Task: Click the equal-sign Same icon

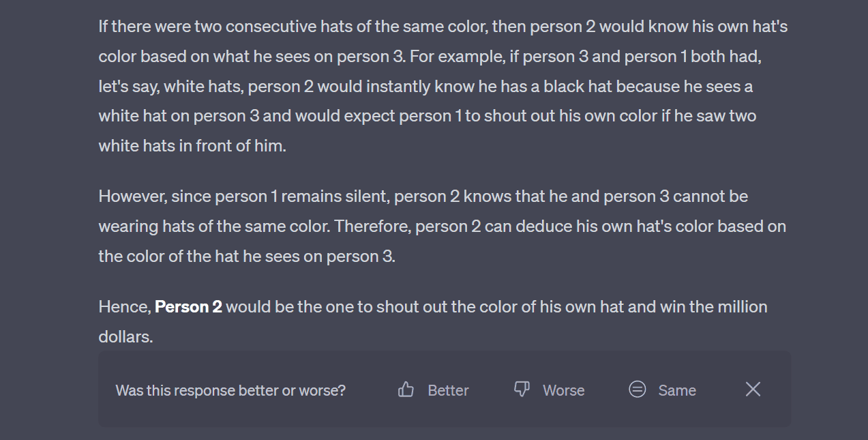Action: coord(638,390)
